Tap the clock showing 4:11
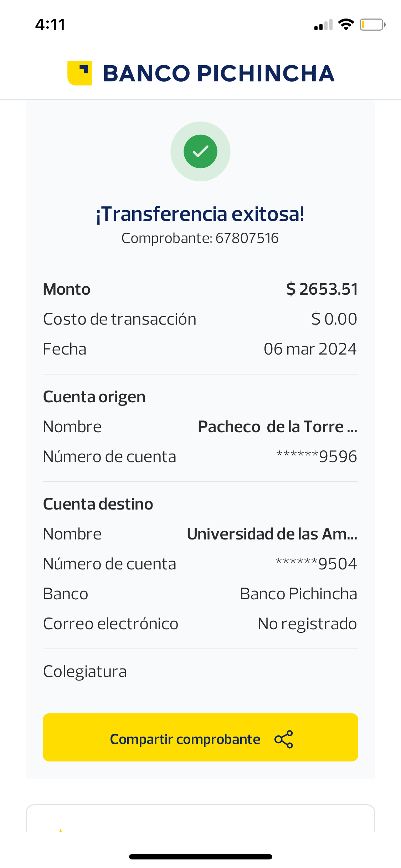The width and height of the screenshot is (401, 868). [50, 25]
